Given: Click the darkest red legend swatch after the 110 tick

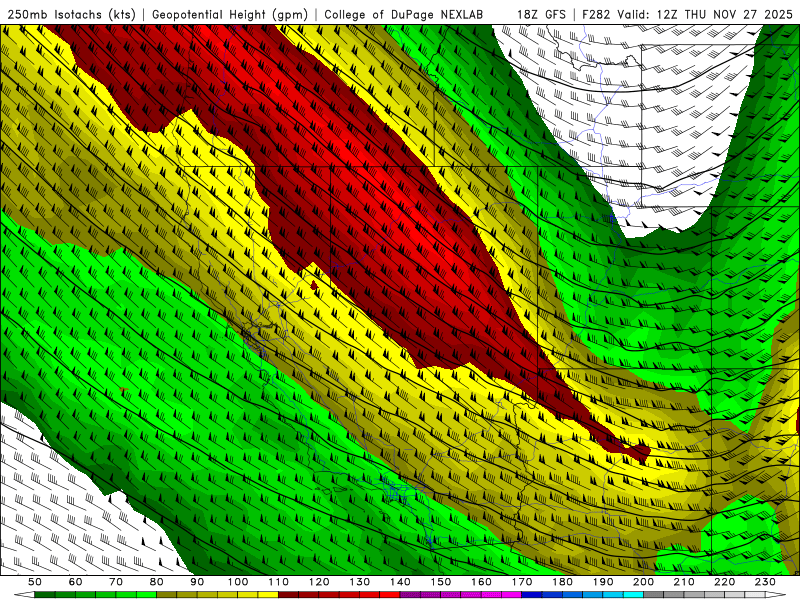Looking at the screenshot, I should pos(288,594).
